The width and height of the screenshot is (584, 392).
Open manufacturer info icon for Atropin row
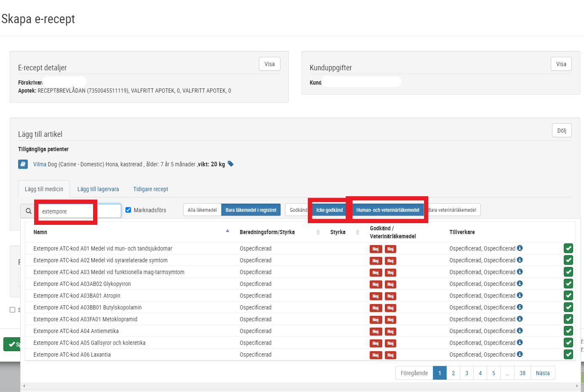coord(520,295)
